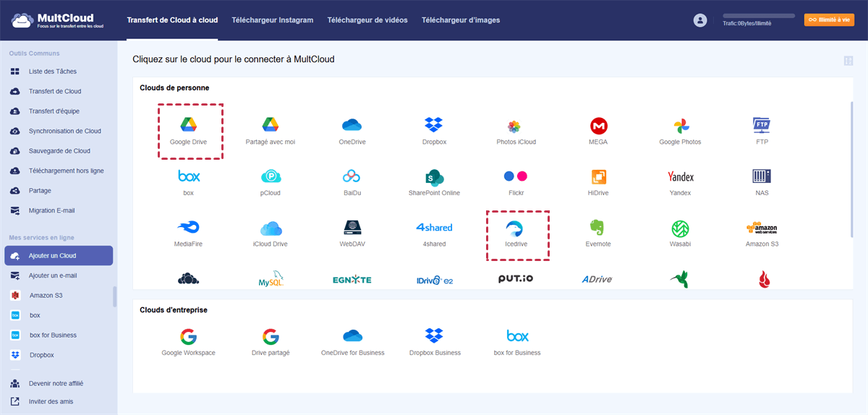Viewport: 868px width, 415px height.
Task: Add BaiDu cloud
Action: click(352, 182)
